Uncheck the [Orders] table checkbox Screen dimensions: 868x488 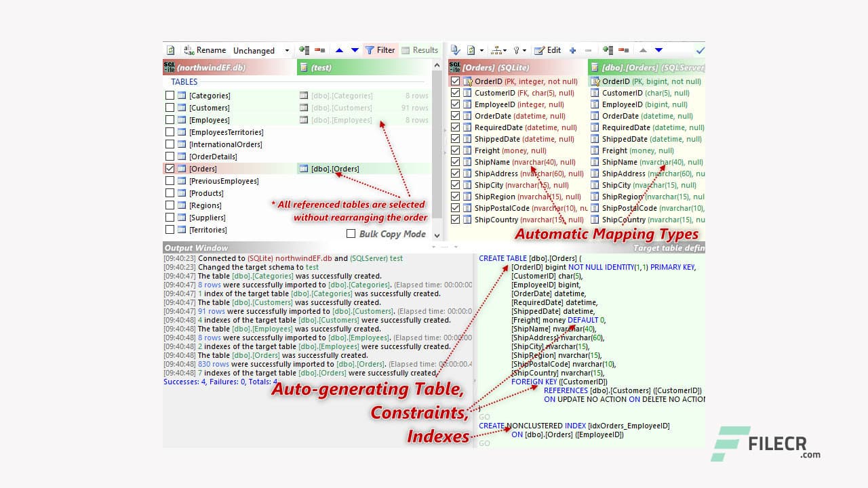(170, 169)
